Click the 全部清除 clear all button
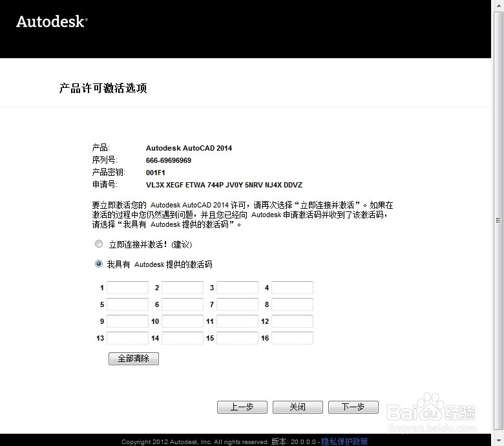Image resolution: width=504 pixels, height=446 pixels. (x=134, y=359)
